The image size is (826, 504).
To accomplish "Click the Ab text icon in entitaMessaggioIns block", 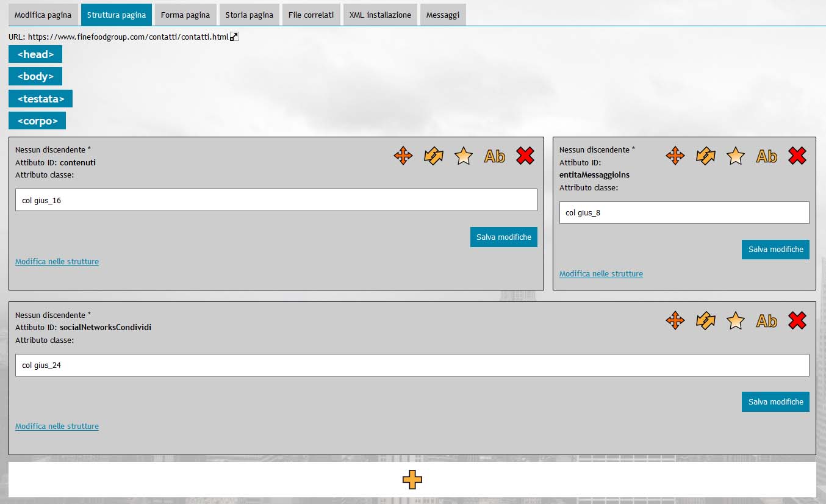I will 766,156.
